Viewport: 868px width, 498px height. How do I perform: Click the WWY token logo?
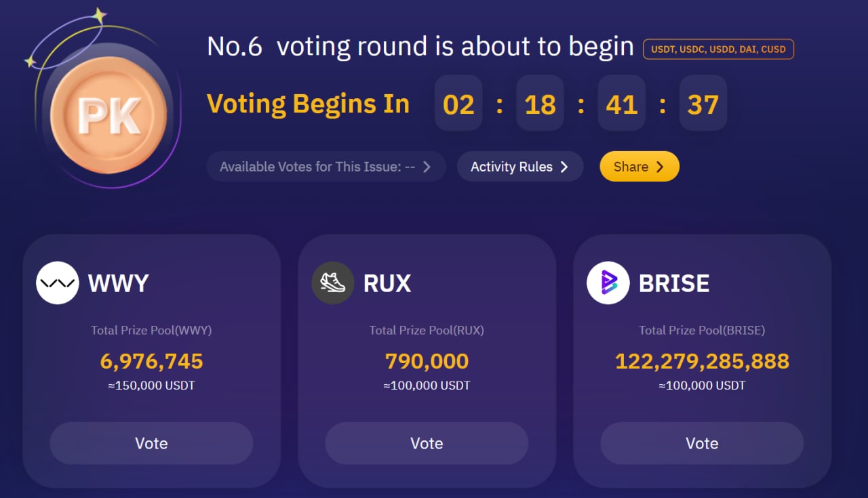(58, 283)
